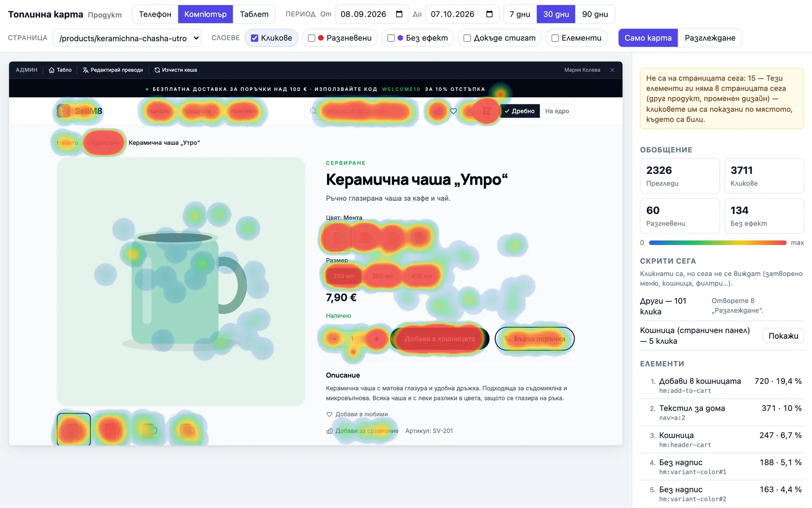Open Табло in admin bar

(60, 70)
